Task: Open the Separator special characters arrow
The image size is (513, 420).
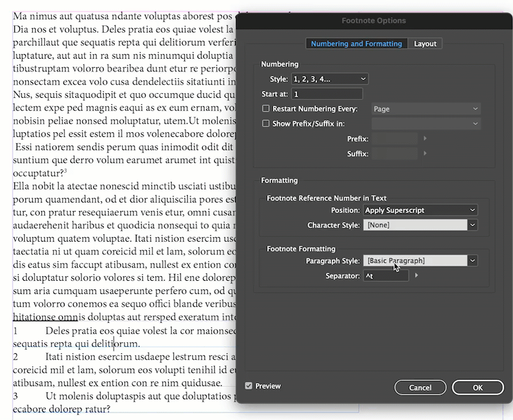Action: point(416,276)
